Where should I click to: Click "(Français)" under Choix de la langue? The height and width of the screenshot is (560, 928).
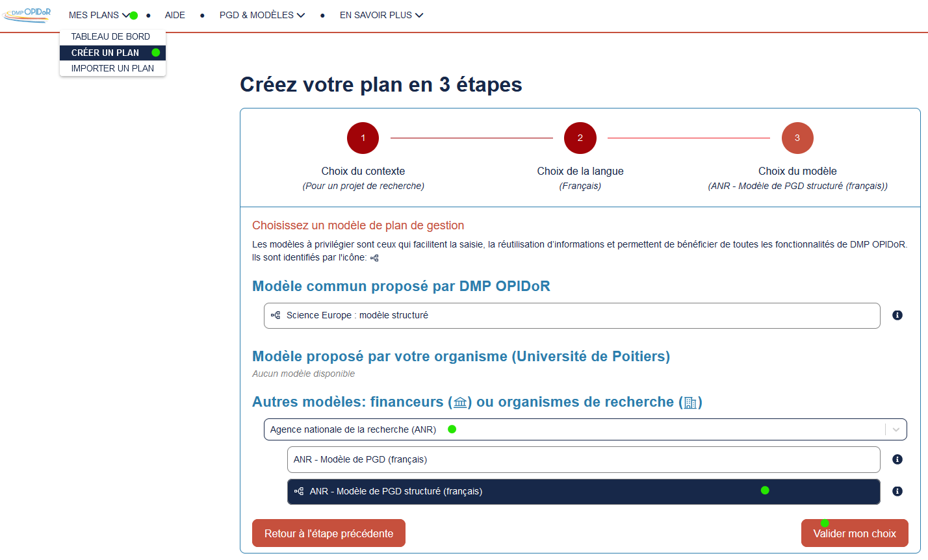(x=580, y=186)
